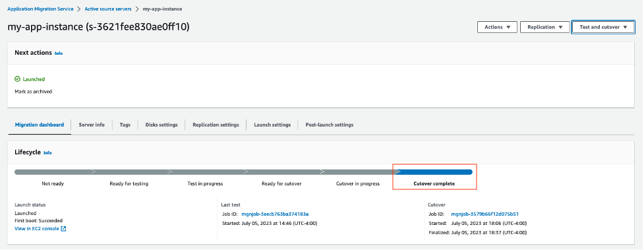The height and width of the screenshot is (250, 644).
Task: Open View in EC2 console link
Action: click(x=36, y=229)
